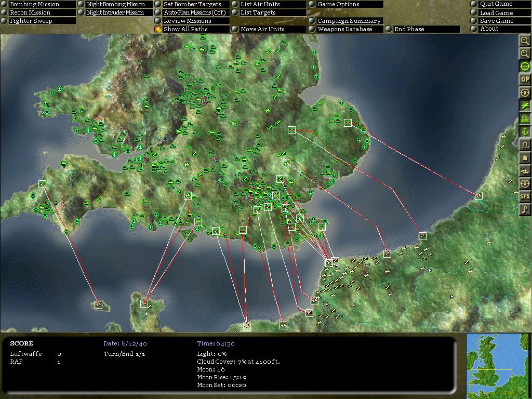Click the R crosshair sidebar icon
The height and width of the screenshot is (399, 532).
click(x=525, y=92)
